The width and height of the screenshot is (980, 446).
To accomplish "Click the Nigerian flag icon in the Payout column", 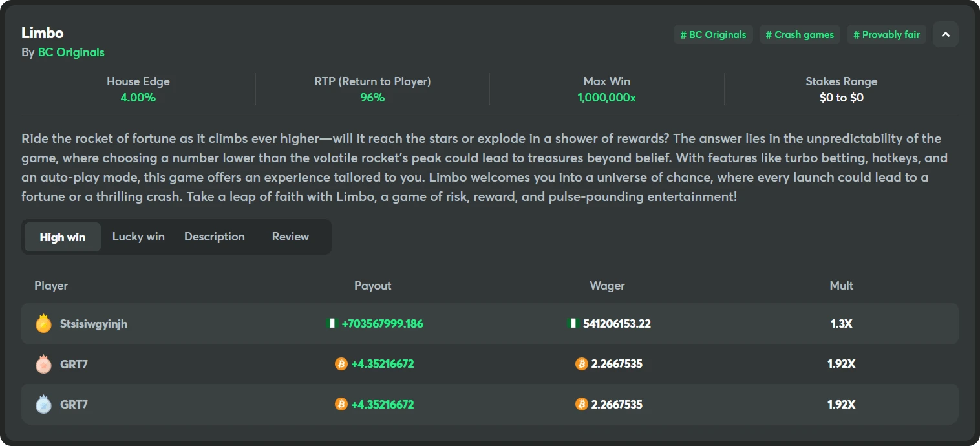I will pyautogui.click(x=332, y=324).
